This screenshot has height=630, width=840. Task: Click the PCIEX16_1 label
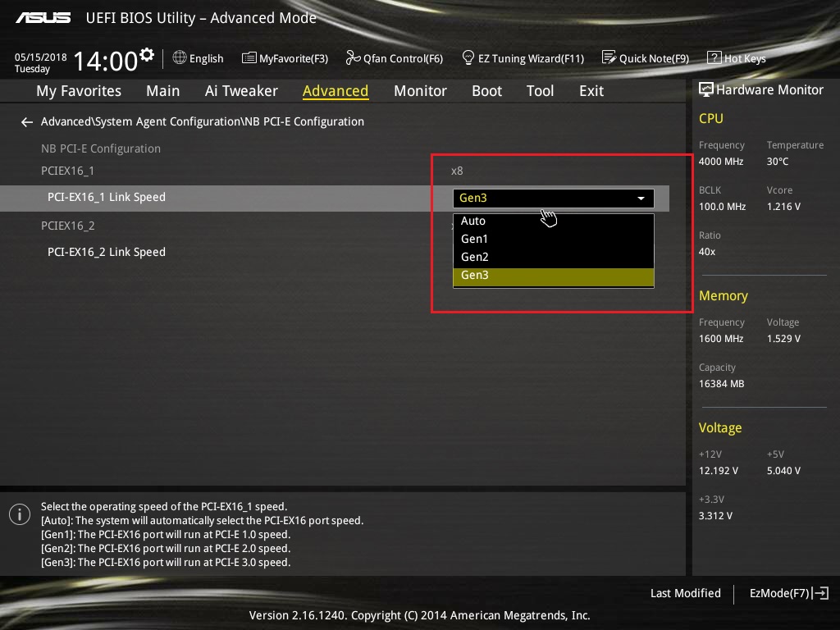click(x=67, y=171)
